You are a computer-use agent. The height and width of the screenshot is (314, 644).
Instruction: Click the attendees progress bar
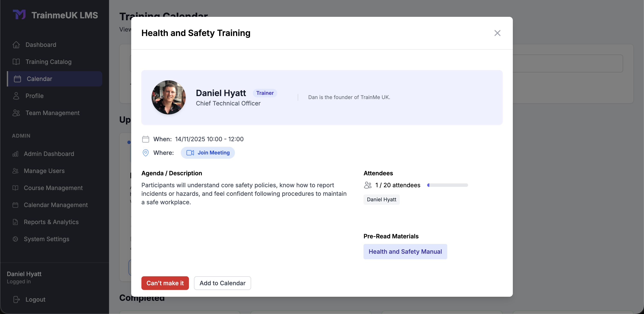tap(447, 185)
